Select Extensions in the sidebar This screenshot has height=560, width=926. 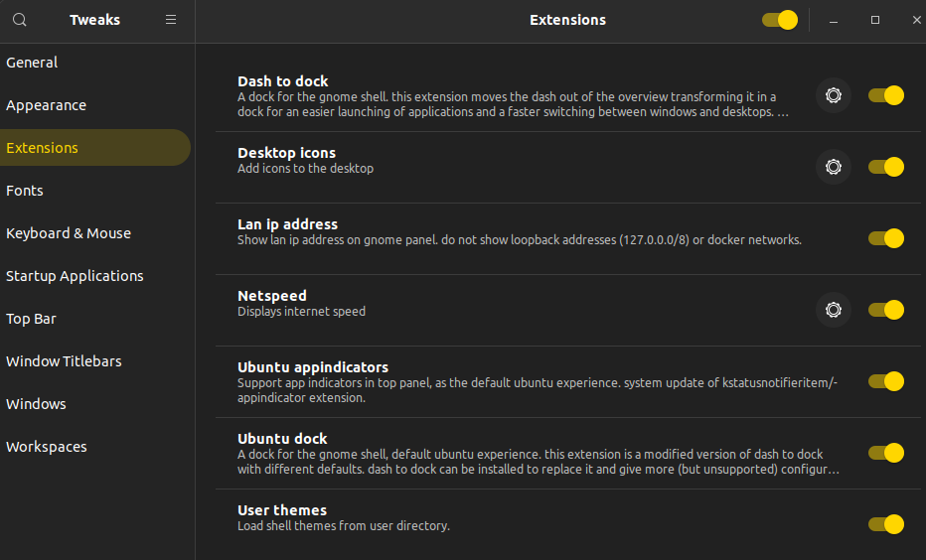[95, 148]
